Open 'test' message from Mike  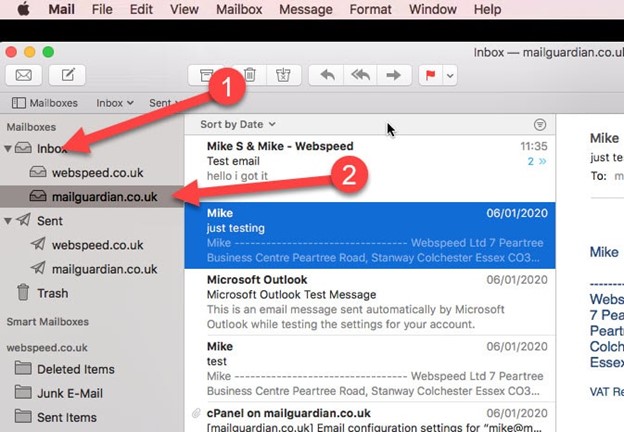pyautogui.click(x=370, y=369)
